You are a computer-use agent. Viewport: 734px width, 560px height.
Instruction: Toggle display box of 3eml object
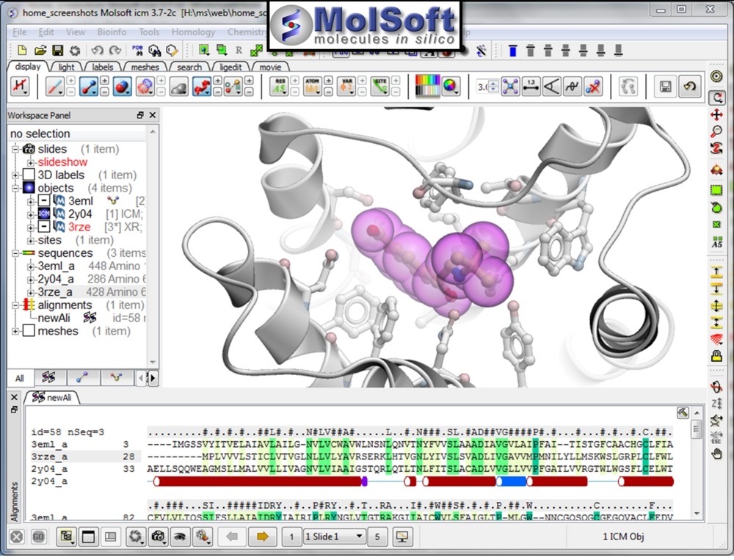(44, 201)
